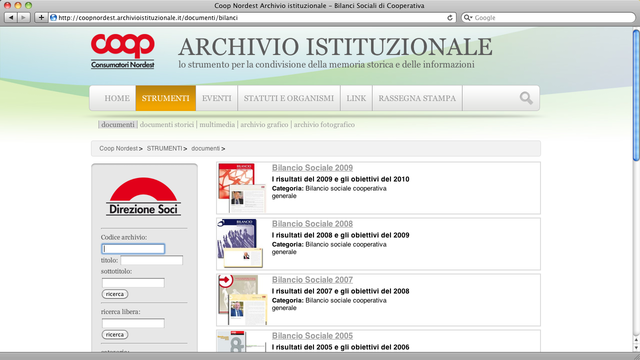640x360 pixels.
Task: Focus the ricerca libera input field
Action: click(x=133, y=323)
